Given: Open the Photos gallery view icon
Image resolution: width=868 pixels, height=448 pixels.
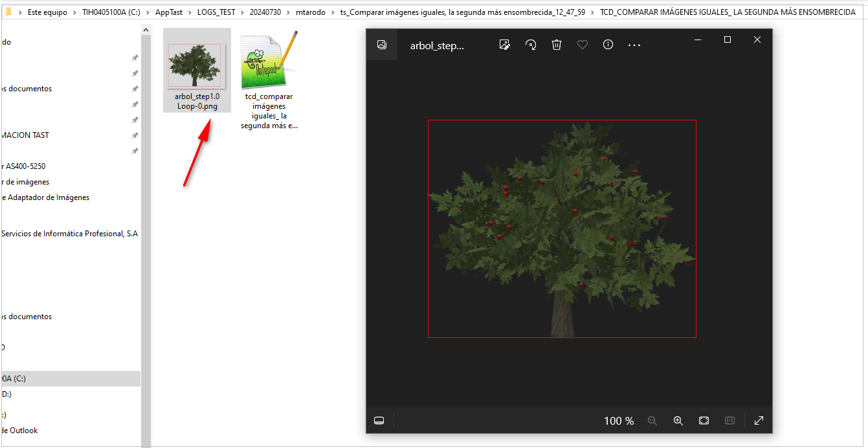Looking at the screenshot, I should click(382, 45).
